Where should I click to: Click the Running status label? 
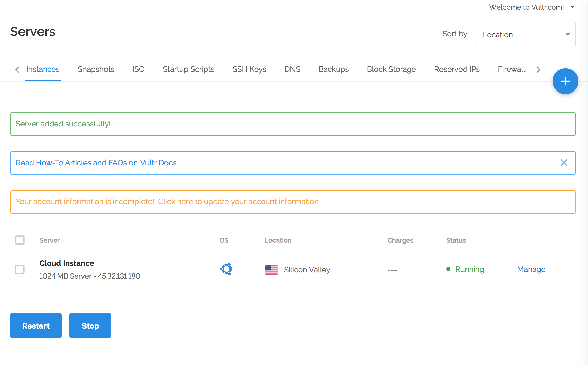point(470,269)
